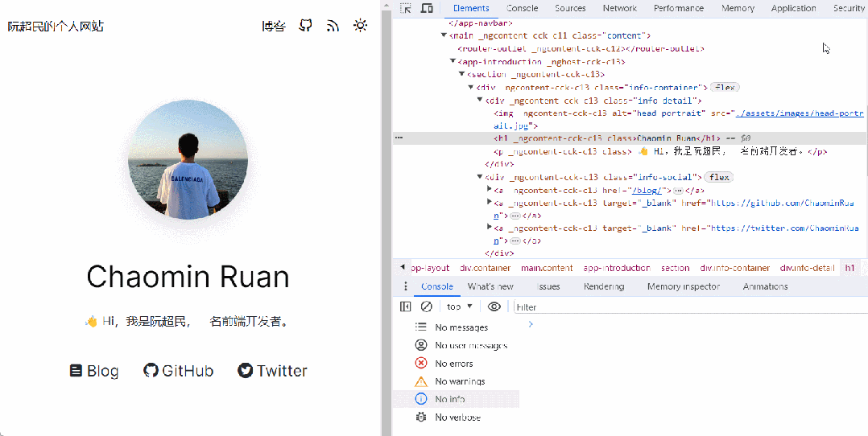Click the flex badge on info-container
Viewport: 868px width, 436px height.
coord(725,88)
